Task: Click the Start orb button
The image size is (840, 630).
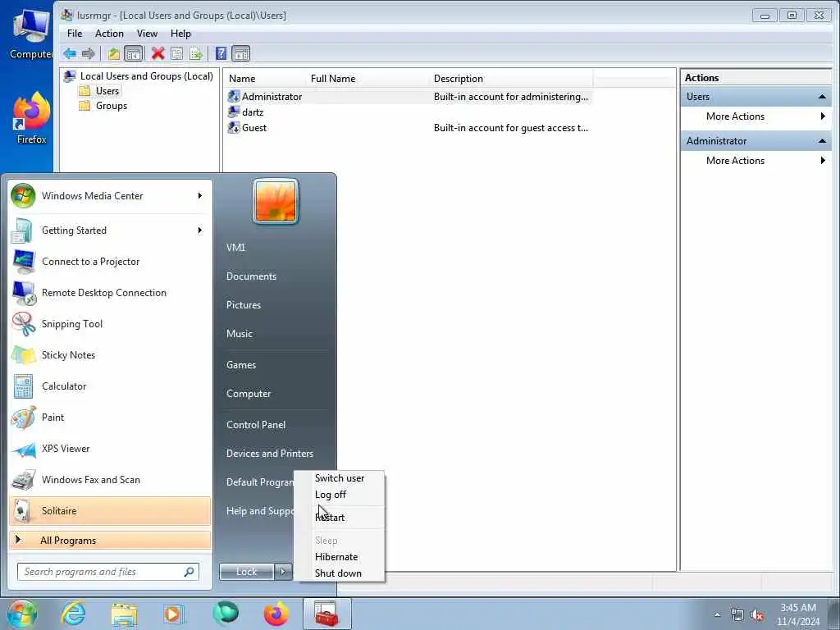Action: point(21,614)
